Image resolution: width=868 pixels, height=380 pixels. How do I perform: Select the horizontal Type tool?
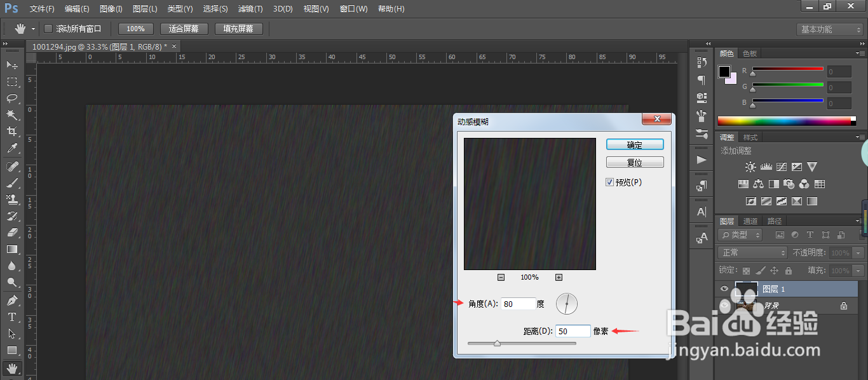tap(13, 316)
